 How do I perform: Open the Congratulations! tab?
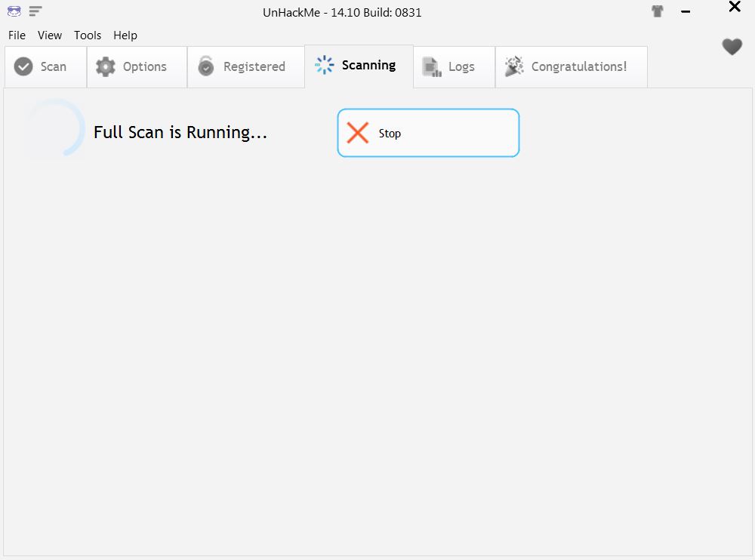coord(572,67)
